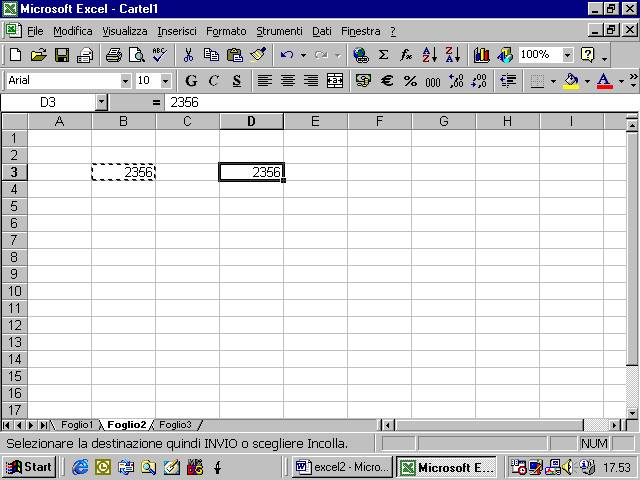The height and width of the screenshot is (480, 640).
Task: Sort descending Z to A
Action: point(453,55)
